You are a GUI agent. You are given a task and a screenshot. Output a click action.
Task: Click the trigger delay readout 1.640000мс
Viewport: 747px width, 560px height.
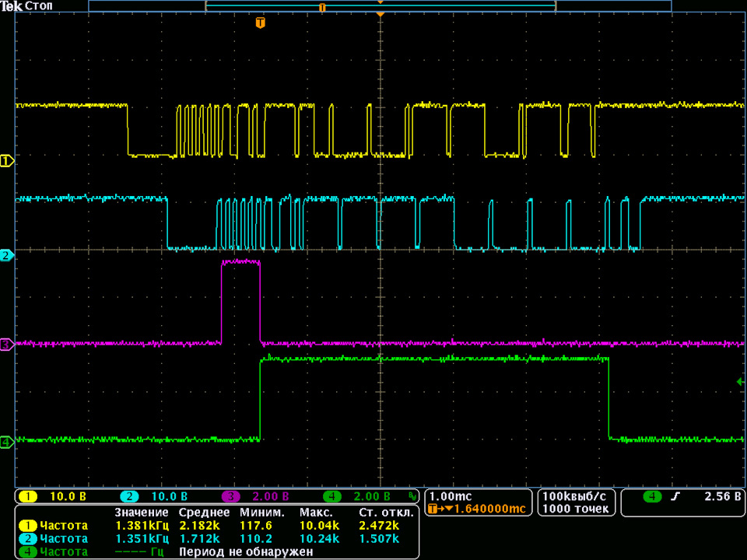[489, 509]
